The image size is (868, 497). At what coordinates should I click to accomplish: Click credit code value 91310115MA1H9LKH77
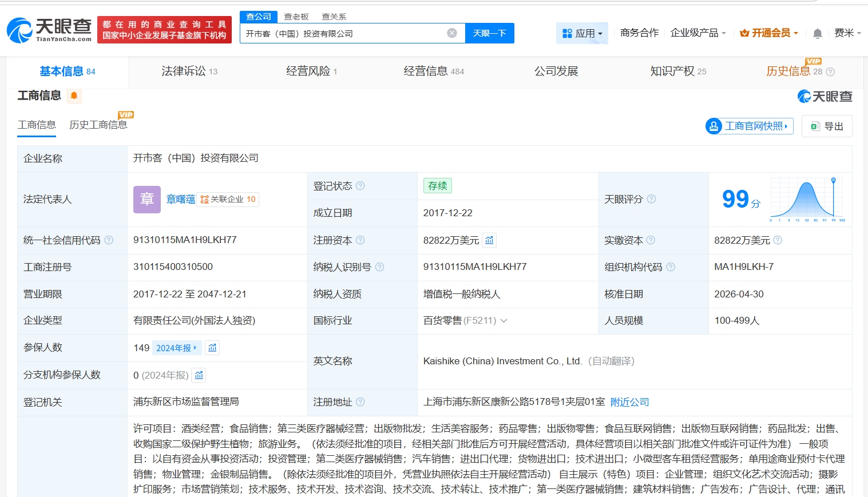tap(185, 240)
